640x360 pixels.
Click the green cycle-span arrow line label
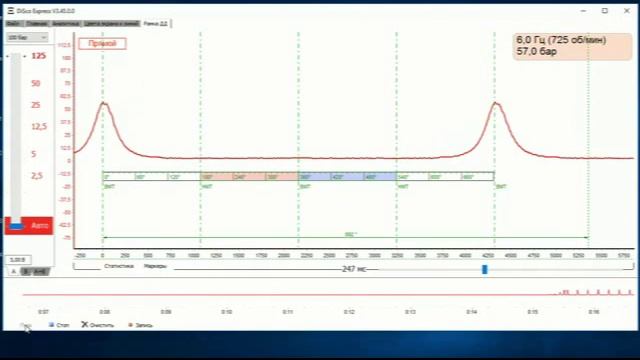351,235
